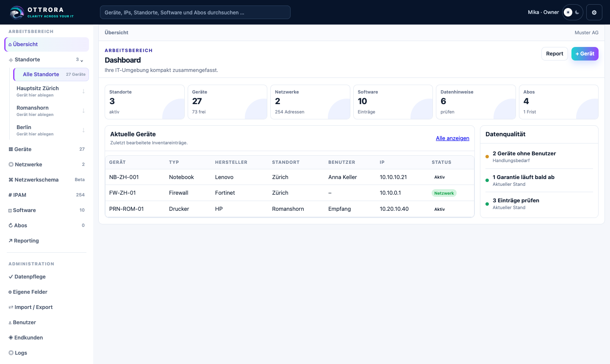
Task: Click the drop arrow icon for Berlin
Action: pyautogui.click(x=83, y=130)
